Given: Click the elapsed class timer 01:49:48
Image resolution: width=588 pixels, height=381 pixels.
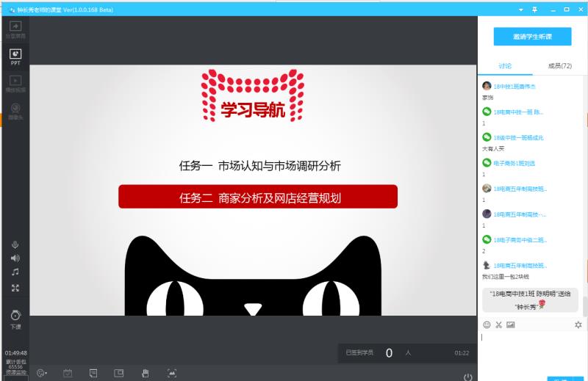Looking at the screenshot, I should pyautogui.click(x=15, y=353).
